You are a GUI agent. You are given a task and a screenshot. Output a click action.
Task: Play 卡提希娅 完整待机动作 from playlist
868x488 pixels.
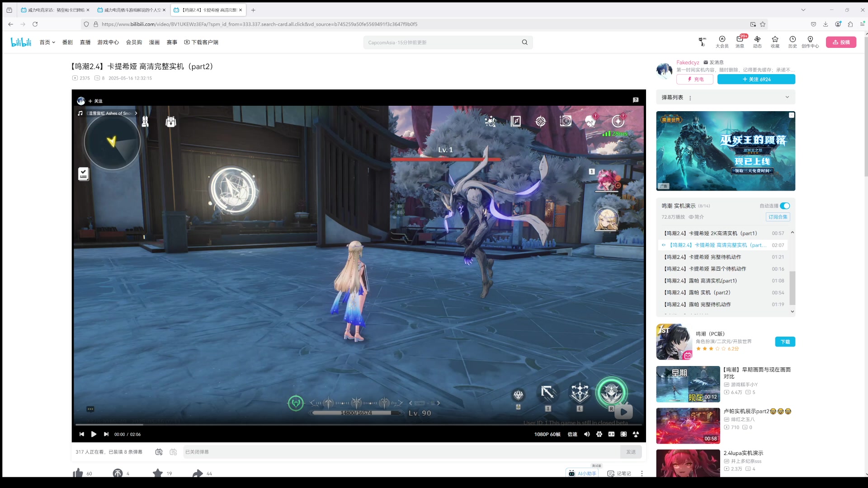click(723, 257)
